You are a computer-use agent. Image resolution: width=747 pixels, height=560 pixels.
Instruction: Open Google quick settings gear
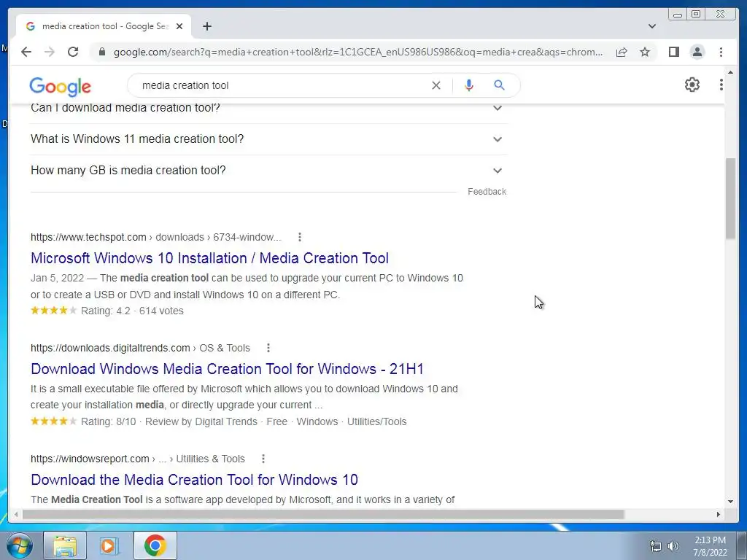(x=692, y=85)
